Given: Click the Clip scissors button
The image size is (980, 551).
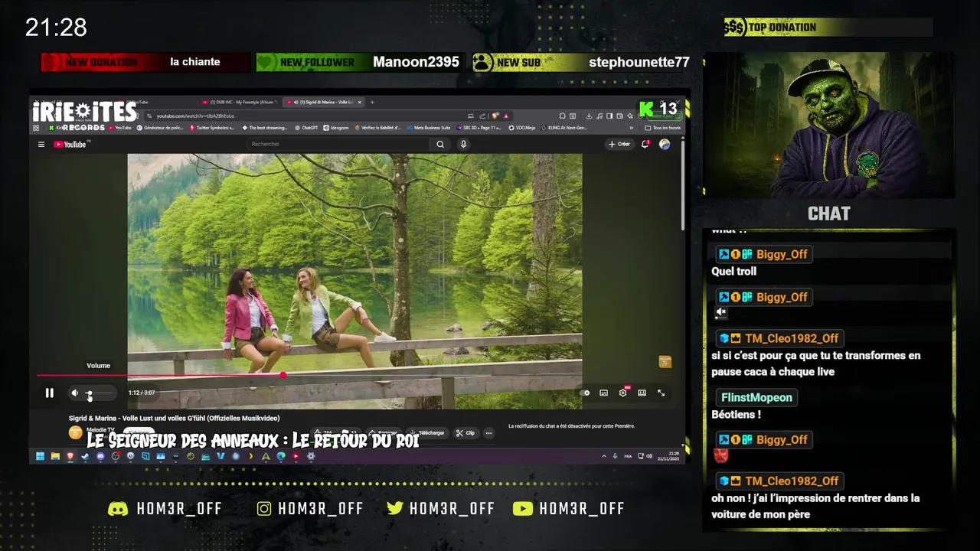Looking at the screenshot, I should (x=465, y=432).
